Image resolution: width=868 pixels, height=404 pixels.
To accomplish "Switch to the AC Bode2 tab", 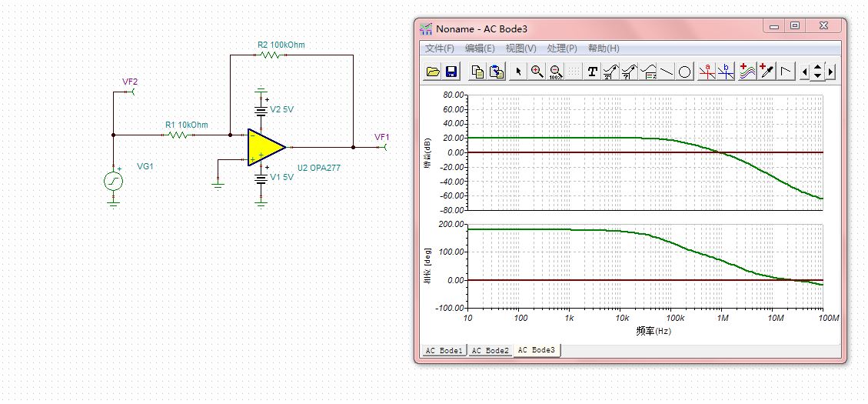I will pyautogui.click(x=491, y=350).
